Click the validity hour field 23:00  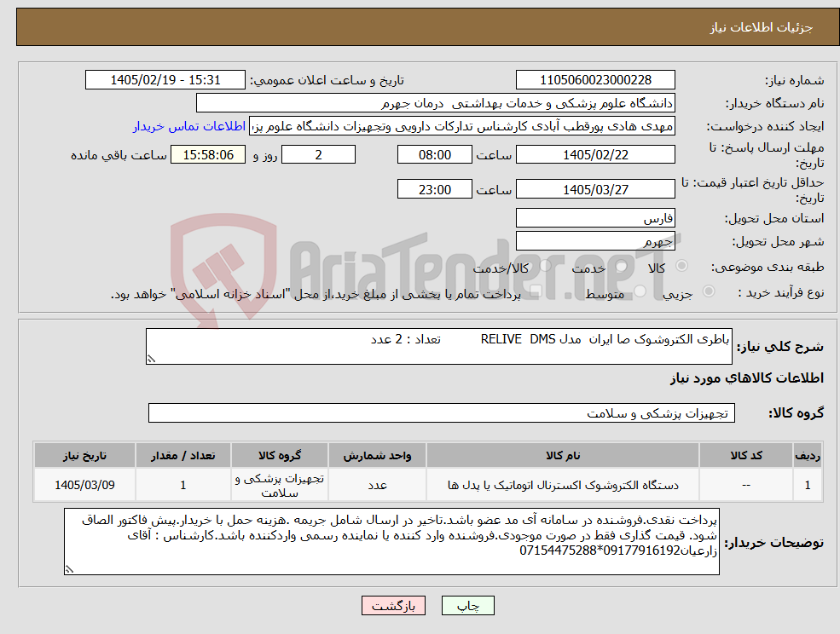(x=434, y=189)
